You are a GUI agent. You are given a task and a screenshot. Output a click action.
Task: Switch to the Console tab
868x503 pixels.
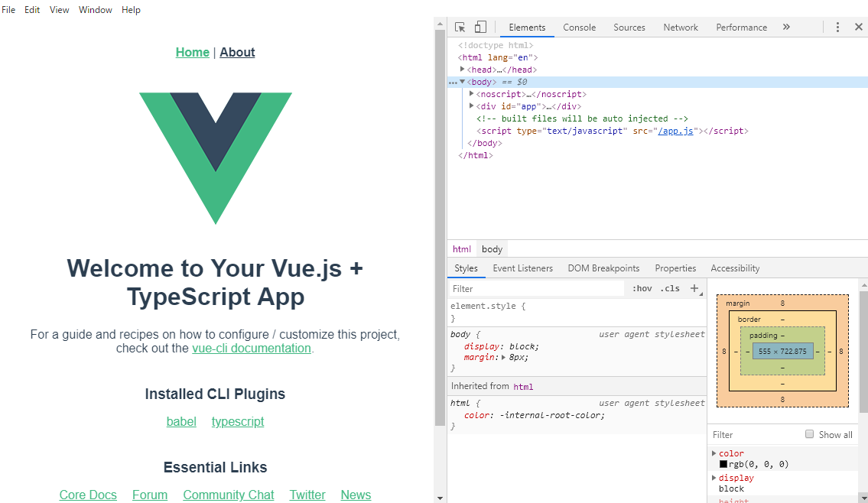click(x=580, y=27)
